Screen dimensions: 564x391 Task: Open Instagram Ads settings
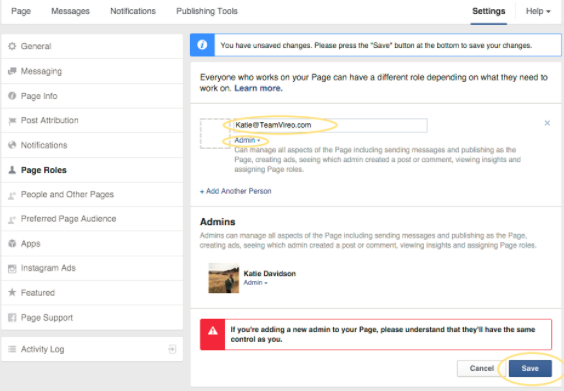point(92,268)
